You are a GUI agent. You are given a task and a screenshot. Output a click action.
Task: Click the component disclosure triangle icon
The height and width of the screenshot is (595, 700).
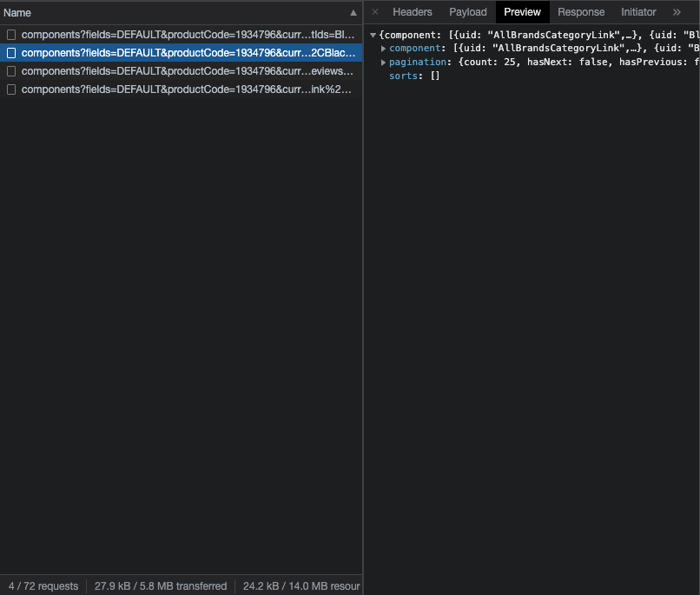click(x=382, y=48)
